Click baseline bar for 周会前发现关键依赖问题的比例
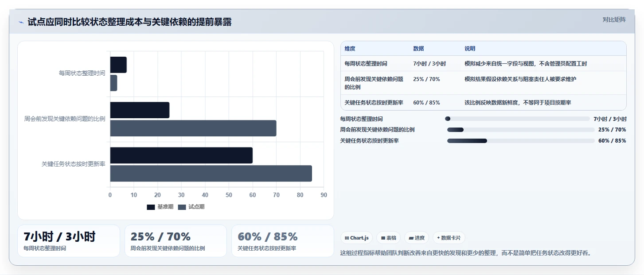 [140, 110]
